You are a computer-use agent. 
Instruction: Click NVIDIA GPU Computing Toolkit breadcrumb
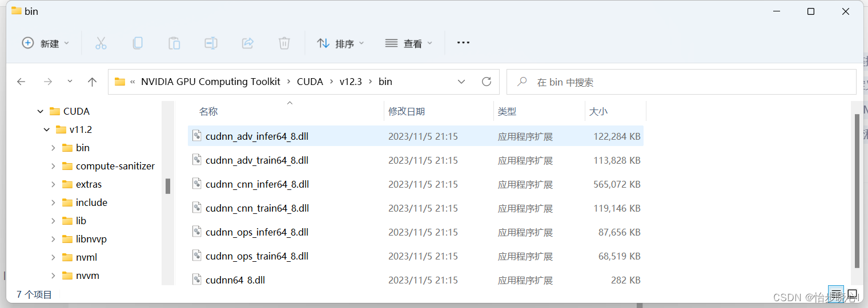point(211,82)
